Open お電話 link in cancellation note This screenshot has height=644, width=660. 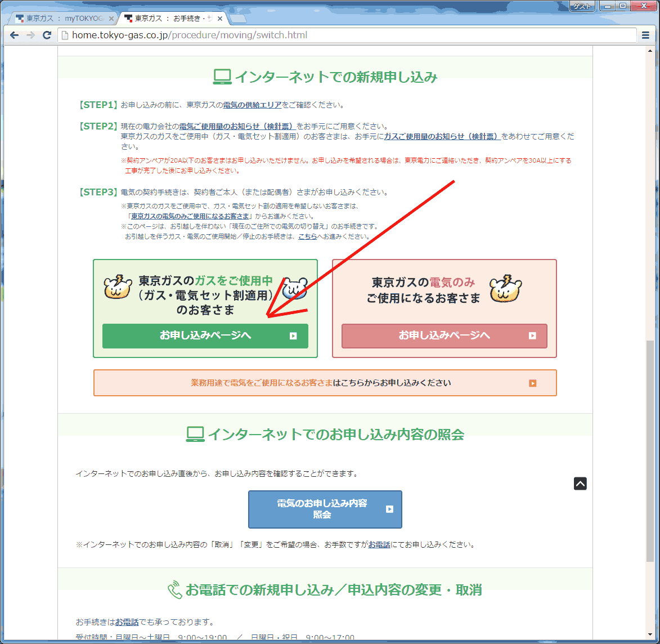coord(379,544)
